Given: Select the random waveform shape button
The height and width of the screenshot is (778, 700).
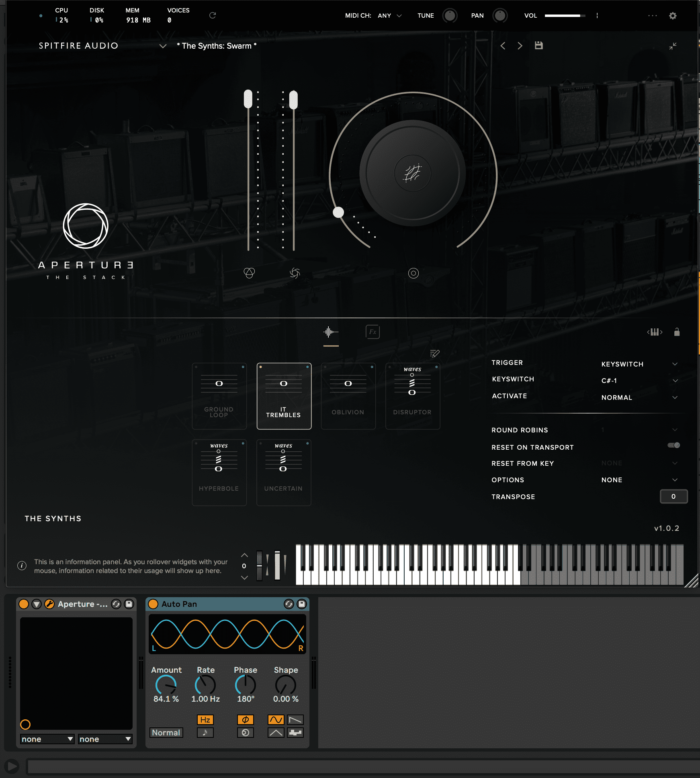Looking at the screenshot, I should click(x=295, y=733).
